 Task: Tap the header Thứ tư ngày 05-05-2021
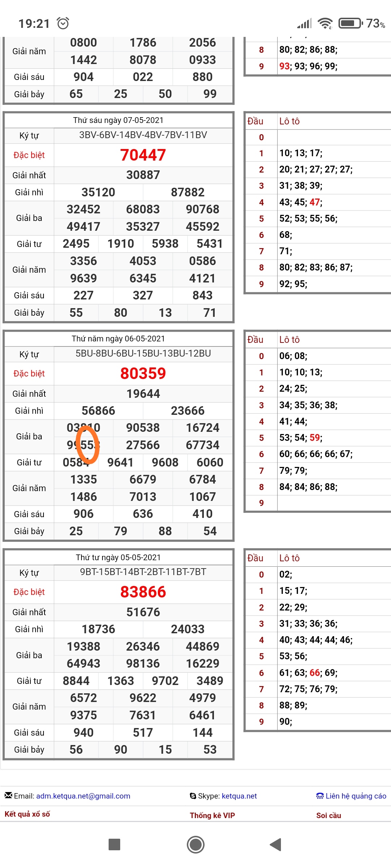118,557
